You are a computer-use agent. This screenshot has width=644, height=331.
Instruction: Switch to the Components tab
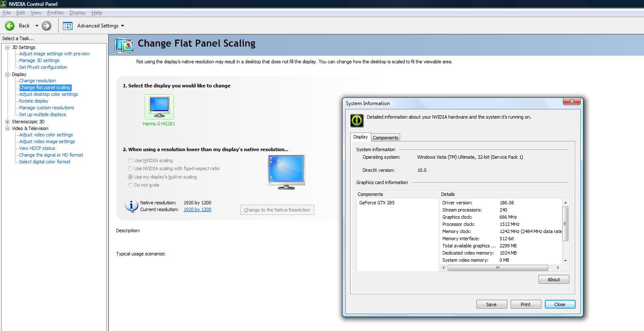[x=385, y=138]
